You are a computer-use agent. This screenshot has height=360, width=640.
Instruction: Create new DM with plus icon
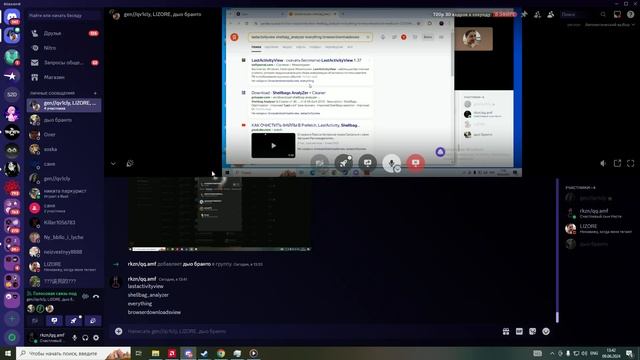pyautogui.click(x=96, y=93)
